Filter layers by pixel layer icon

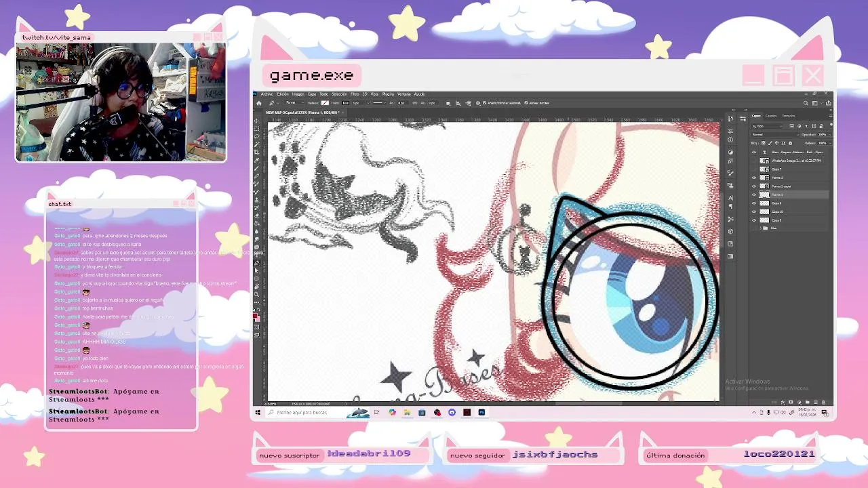[791, 126]
